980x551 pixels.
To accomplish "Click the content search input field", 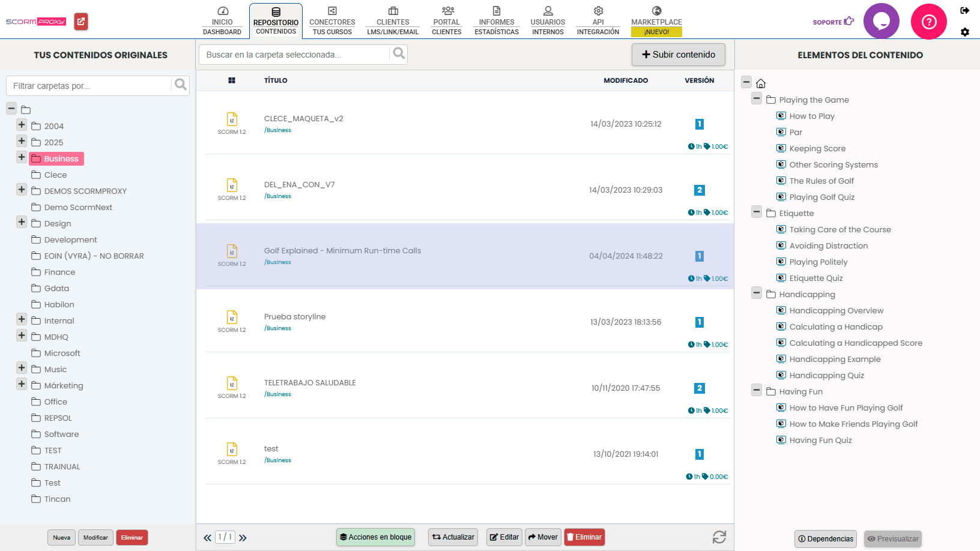I will coord(295,55).
